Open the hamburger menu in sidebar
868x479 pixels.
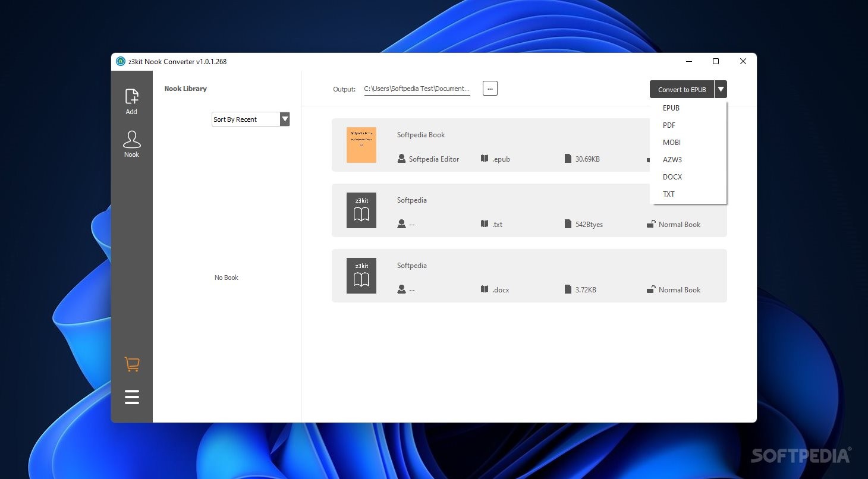point(132,397)
